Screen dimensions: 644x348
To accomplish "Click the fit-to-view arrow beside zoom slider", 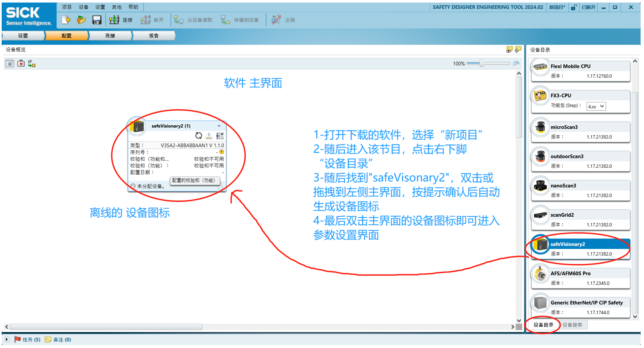I will point(516,63).
